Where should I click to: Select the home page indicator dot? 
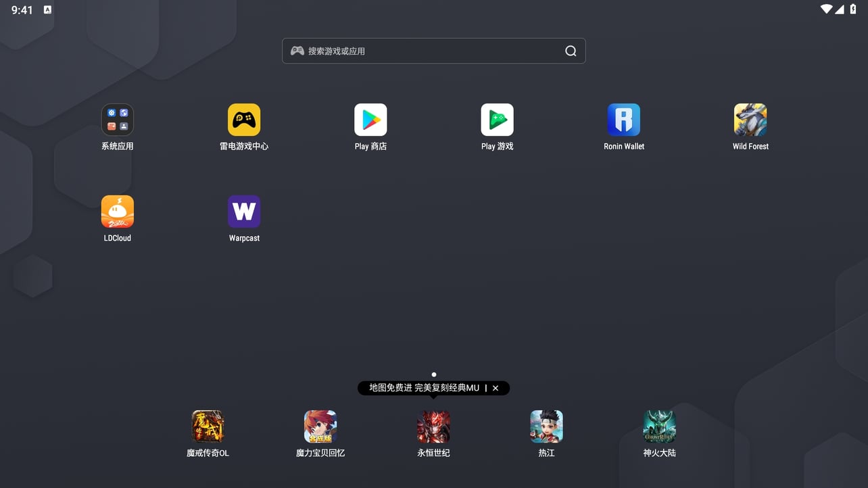(434, 374)
